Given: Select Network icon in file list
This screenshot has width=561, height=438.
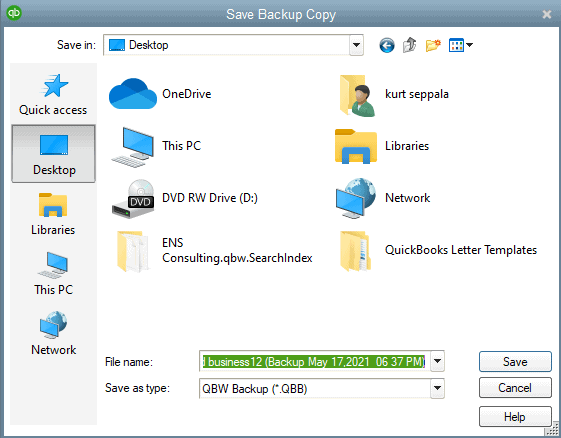Looking at the screenshot, I should pos(356,199).
